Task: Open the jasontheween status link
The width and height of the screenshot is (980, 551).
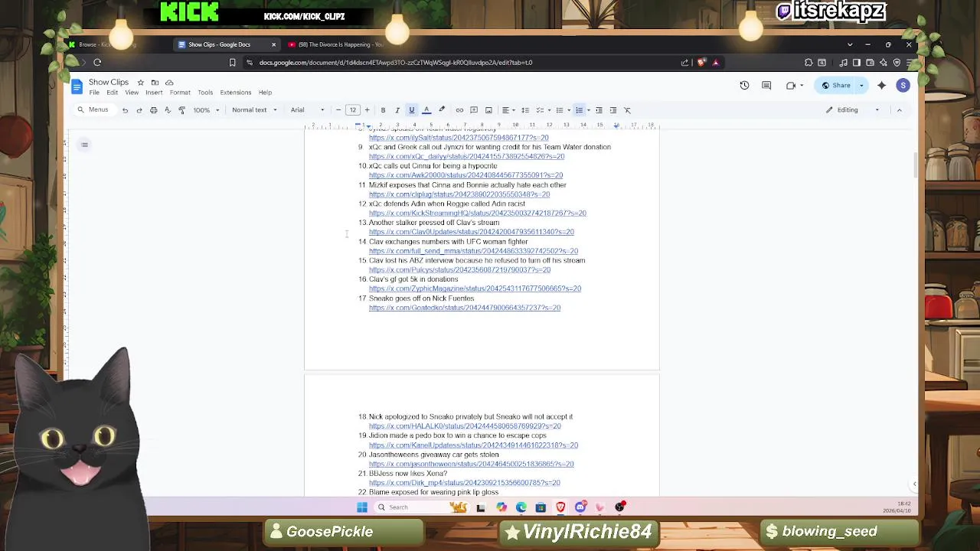Action: 471,464
